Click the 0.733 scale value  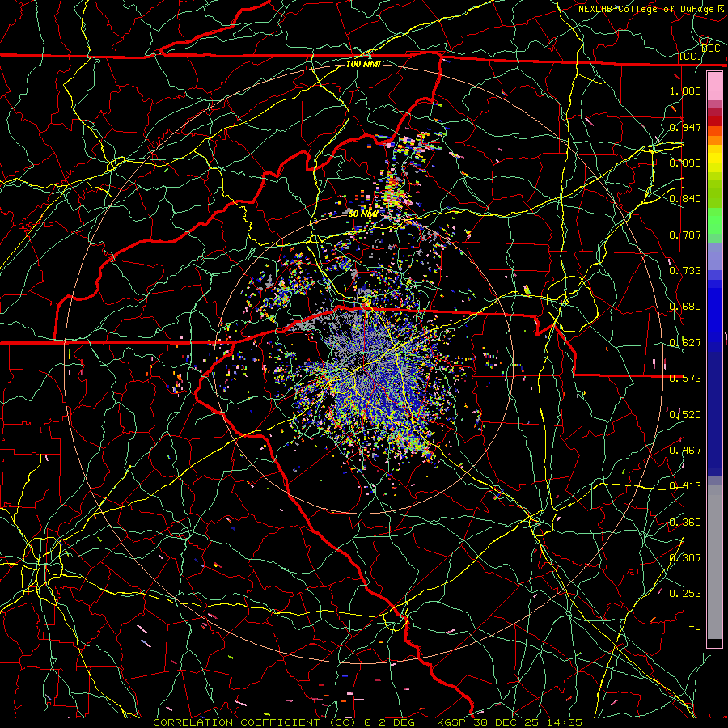tap(685, 271)
